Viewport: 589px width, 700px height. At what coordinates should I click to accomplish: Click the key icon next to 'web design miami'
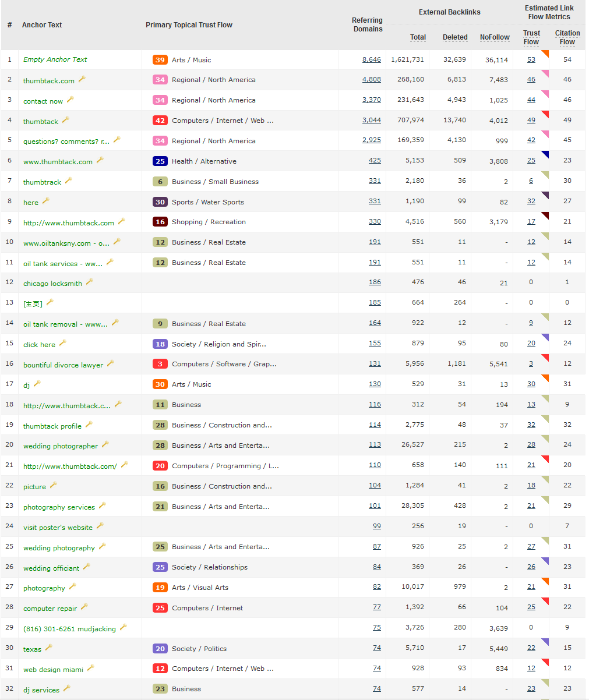(91, 668)
